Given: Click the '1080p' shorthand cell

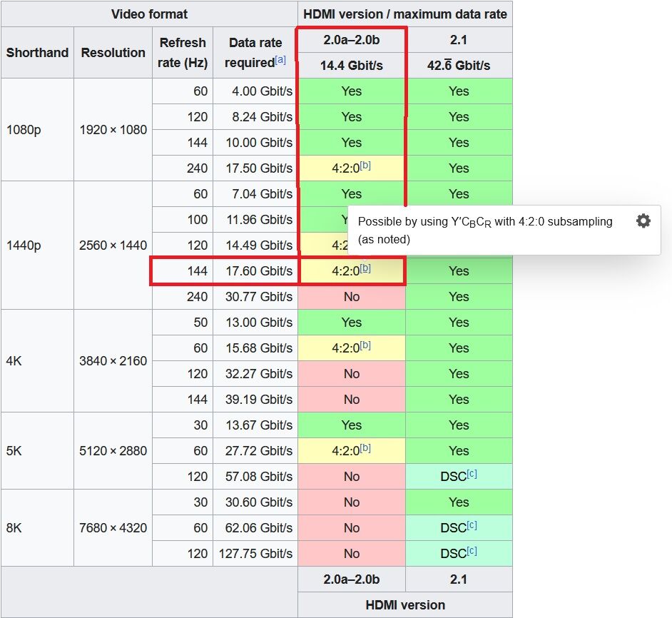Looking at the screenshot, I should [x=37, y=129].
